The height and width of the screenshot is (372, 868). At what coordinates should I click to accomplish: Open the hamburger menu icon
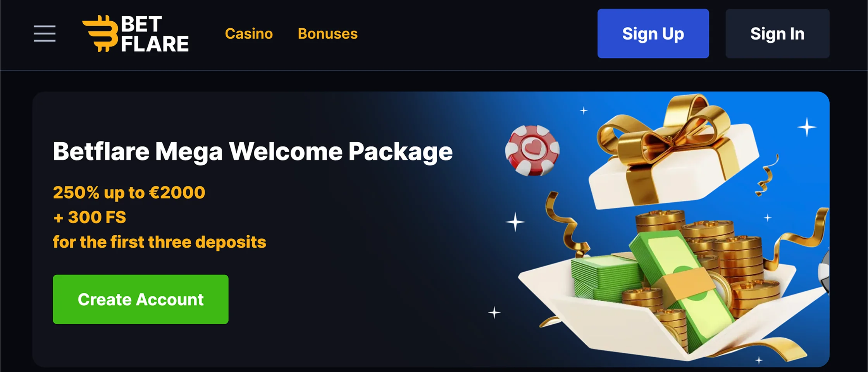coord(45,33)
